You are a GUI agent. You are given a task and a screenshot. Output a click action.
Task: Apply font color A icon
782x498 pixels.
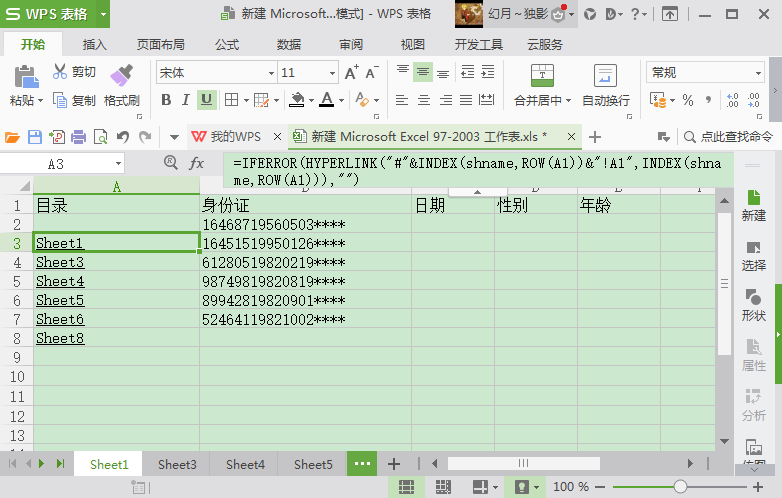pyautogui.click(x=327, y=100)
